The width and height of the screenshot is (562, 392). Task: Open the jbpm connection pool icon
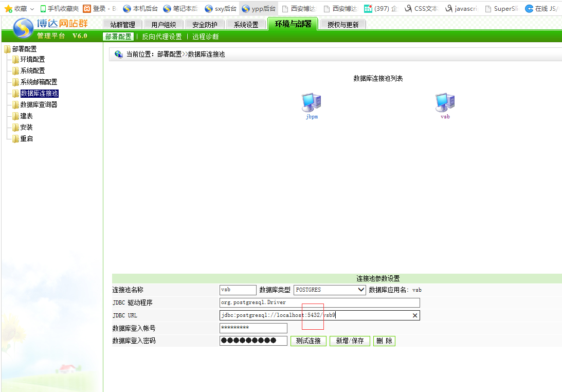311,103
